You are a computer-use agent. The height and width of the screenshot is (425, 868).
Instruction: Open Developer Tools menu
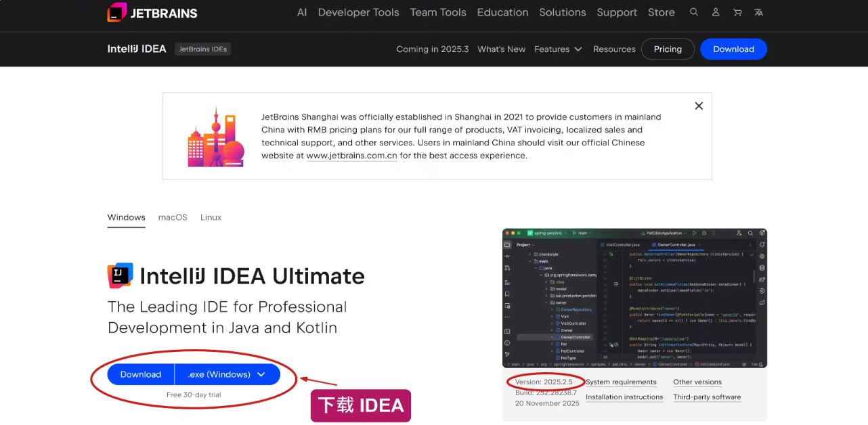coord(358,12)
